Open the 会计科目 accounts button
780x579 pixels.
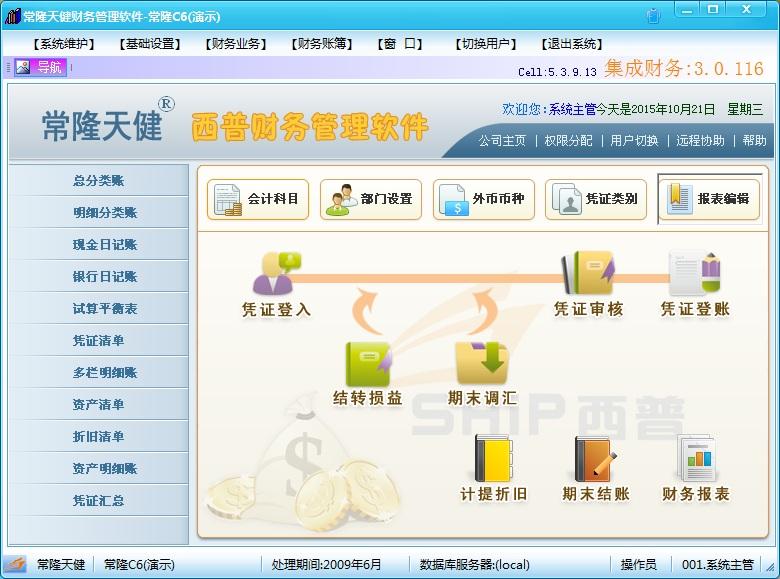click(258, 199)
